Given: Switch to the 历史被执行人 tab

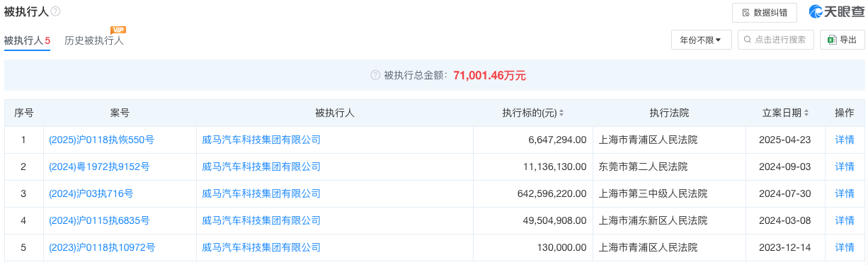Looking at the screenshot, I should (94, 40).
